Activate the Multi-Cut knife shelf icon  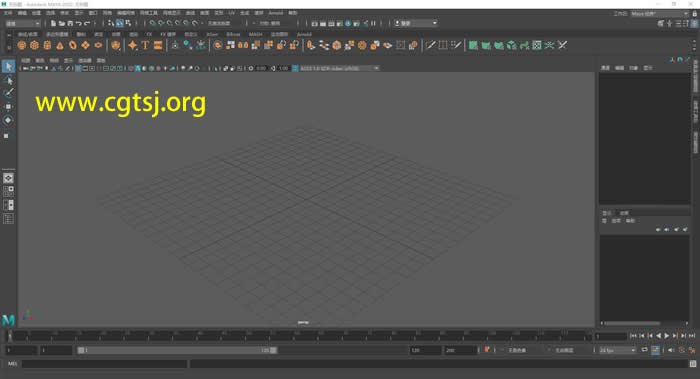click(430, 45)
